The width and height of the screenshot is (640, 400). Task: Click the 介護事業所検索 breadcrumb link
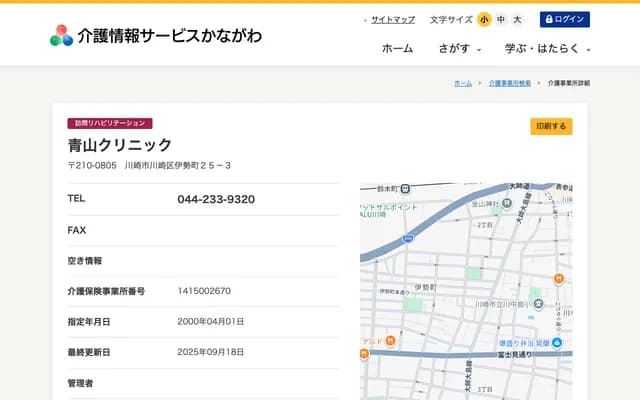[x=510, y=83]
